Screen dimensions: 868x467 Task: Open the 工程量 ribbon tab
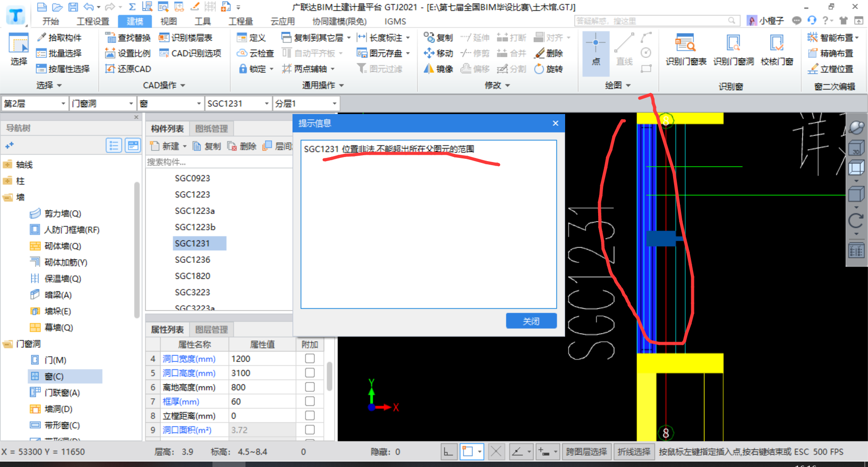click(241, 21)
